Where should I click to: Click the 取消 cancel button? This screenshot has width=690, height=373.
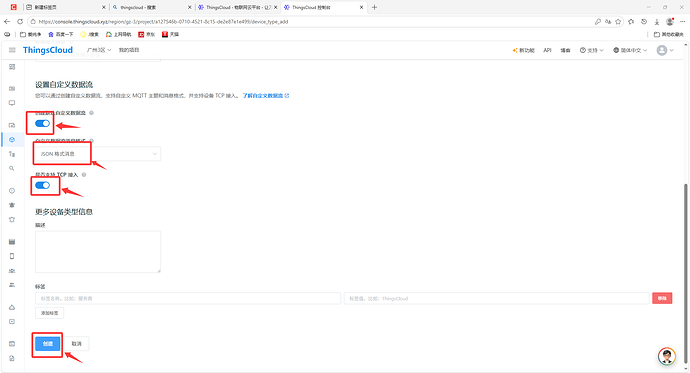77,344
